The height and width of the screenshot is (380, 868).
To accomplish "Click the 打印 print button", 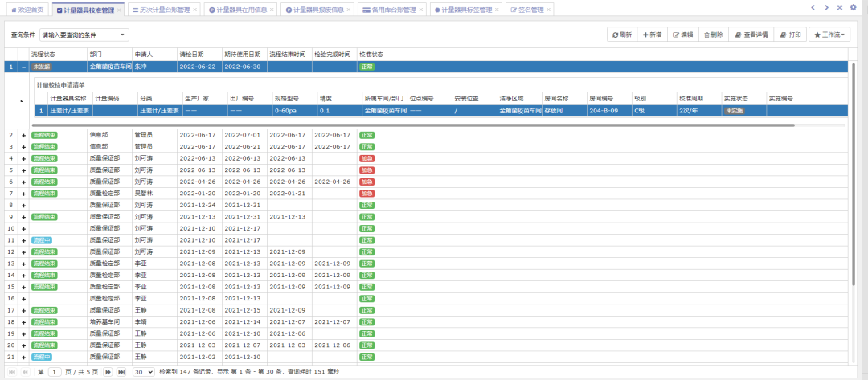I will (x=790, y=35).
